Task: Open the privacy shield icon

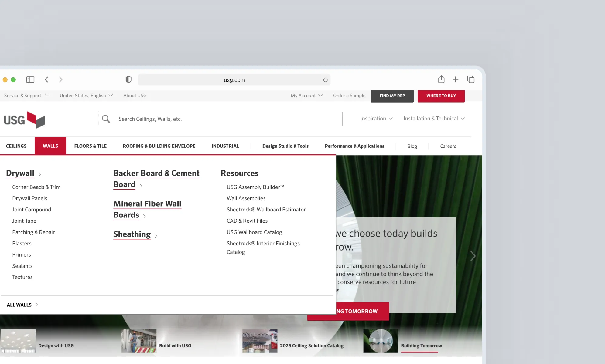Action: point(128,79)
